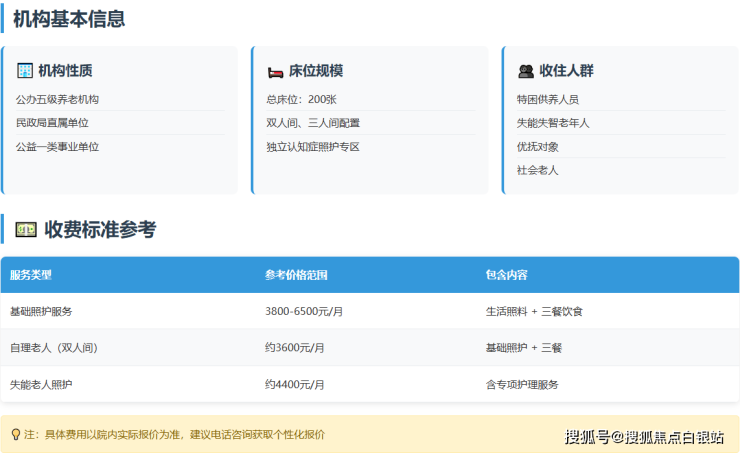Select the 机构基本信息 heading

(x=69, y=18)
